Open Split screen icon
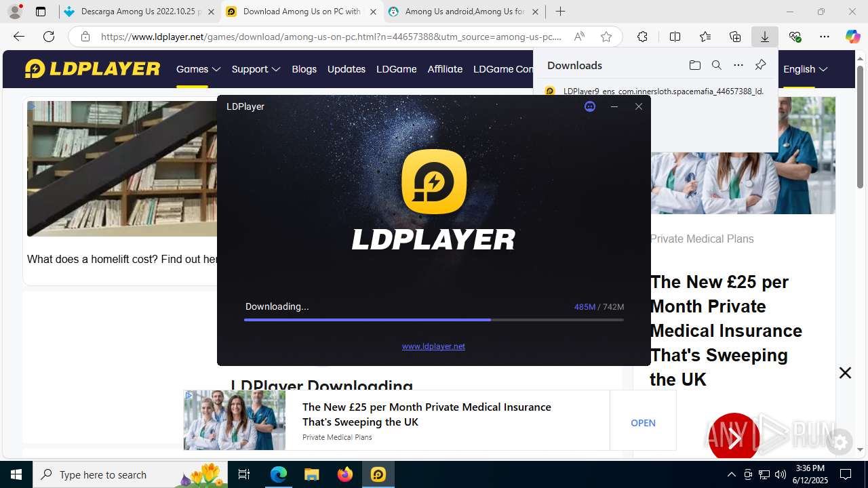 pos(675,37)
